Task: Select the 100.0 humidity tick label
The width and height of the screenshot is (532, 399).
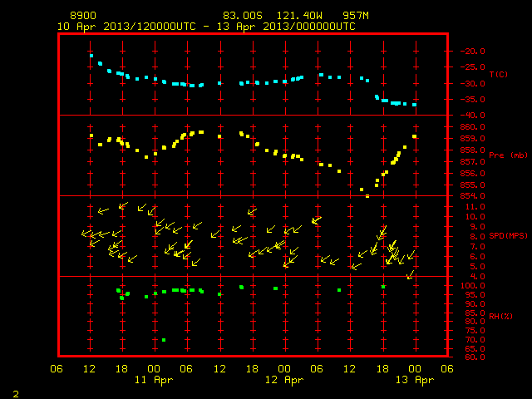Action: pyautogui.click(x=473, y=286)
